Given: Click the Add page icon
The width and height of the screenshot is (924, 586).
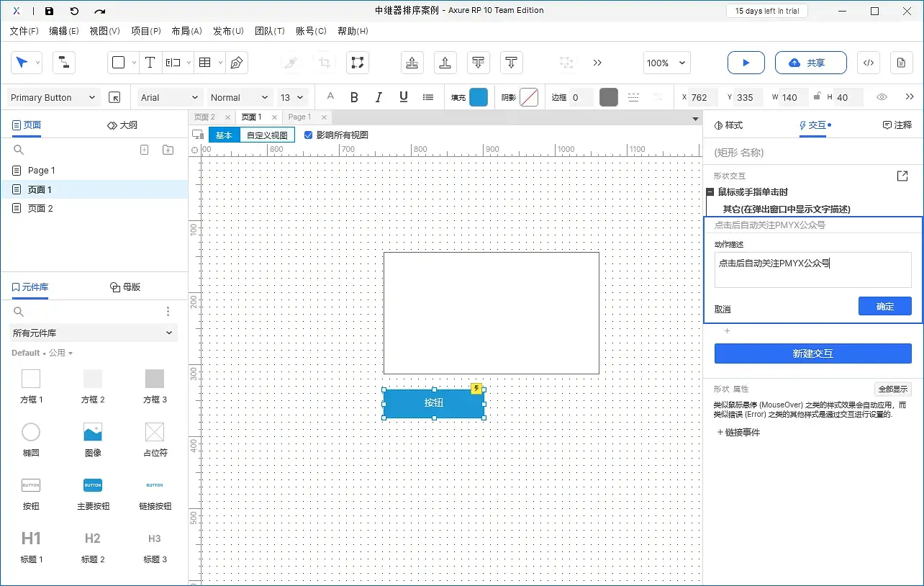Looking at the screenshot, I should (x=144, y=150).
